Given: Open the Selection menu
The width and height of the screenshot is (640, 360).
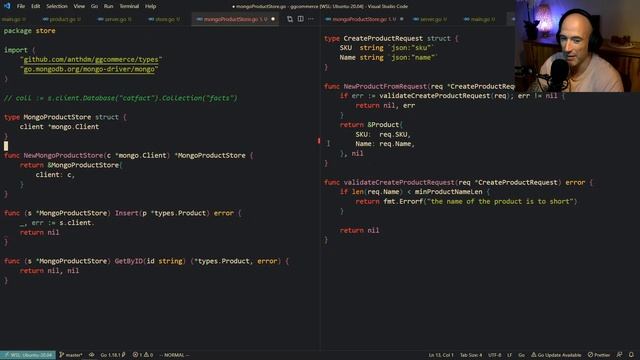Looking at the screenshot, I should click(x=57, y=6).
